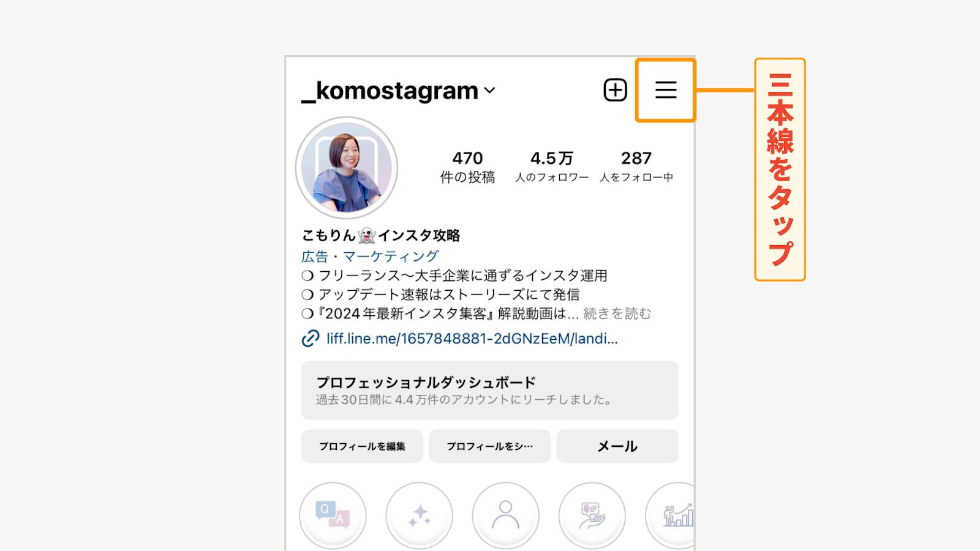Open the liff.line.me profile link

pyautogui.click(x=472, y=339)
